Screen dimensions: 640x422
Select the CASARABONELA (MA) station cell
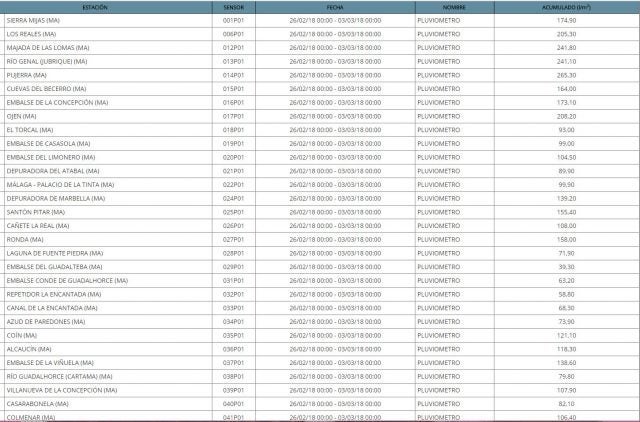coord(37,403)
